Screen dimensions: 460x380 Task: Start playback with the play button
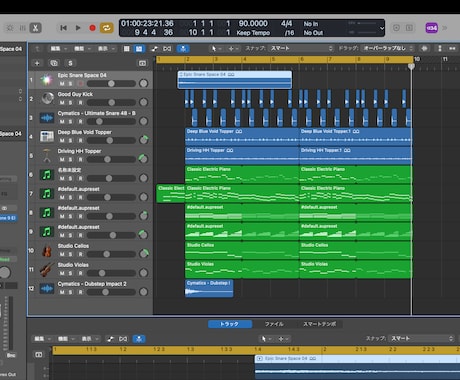78,28
